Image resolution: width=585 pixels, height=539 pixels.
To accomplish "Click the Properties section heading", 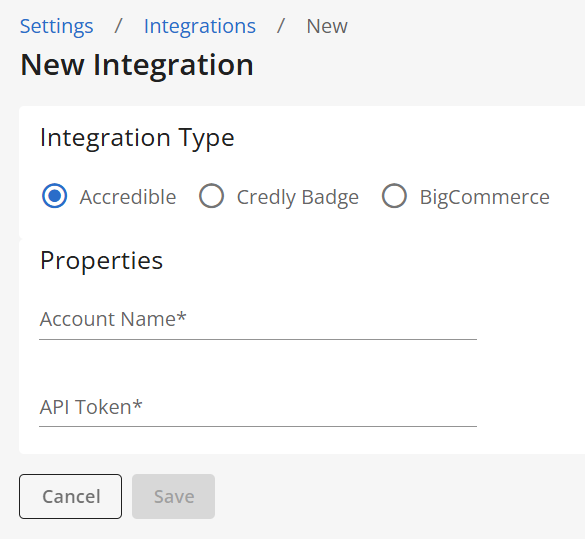I will click(x=101, y=261).
